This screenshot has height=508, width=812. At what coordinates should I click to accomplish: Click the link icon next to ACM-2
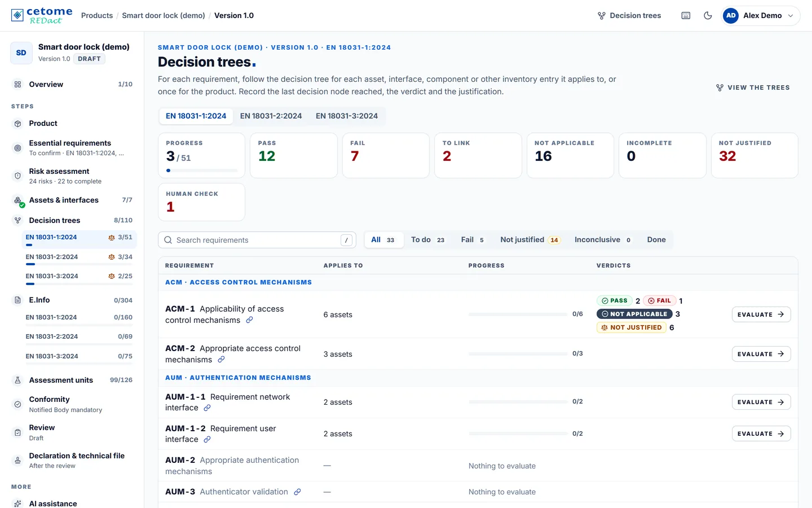pos(221,360)
